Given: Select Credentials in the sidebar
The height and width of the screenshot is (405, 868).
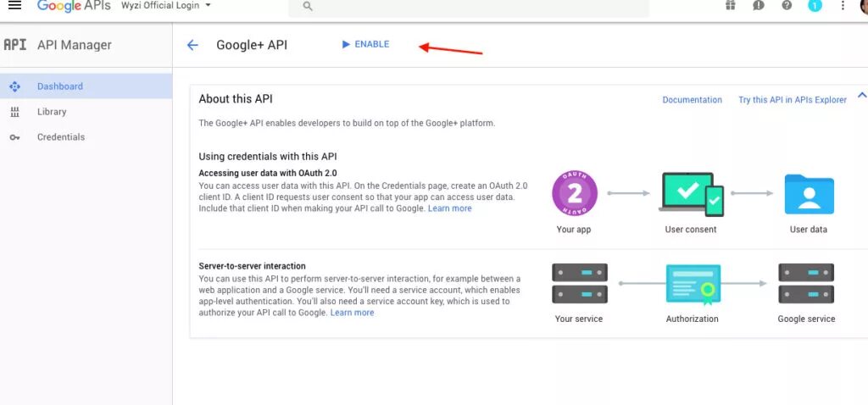Looking at the screenshot, I should pos(86,137).
